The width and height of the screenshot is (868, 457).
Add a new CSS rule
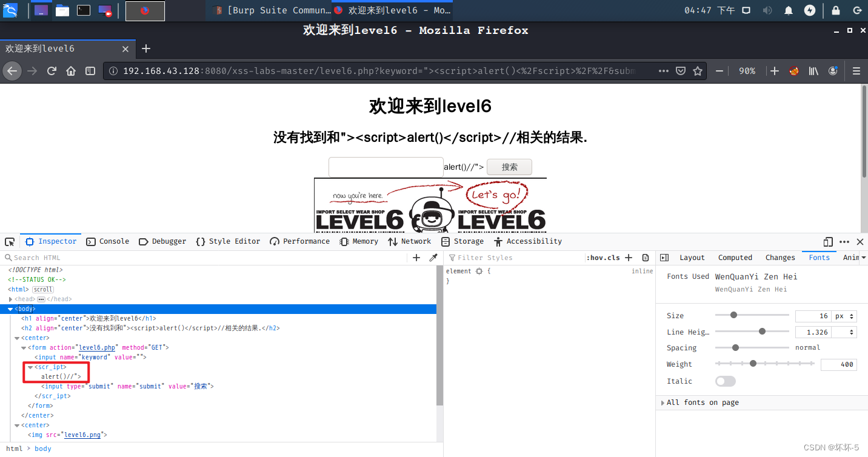(629, 258)
